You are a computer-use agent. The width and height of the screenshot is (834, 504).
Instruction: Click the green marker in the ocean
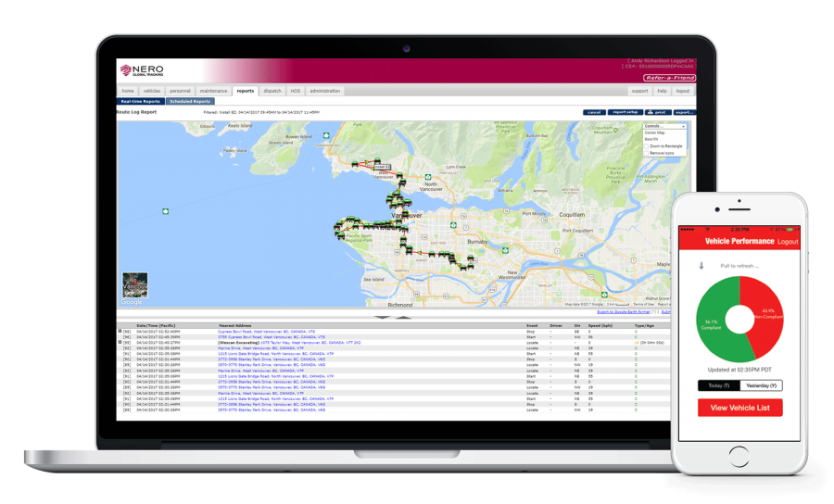tap(165, 210)
